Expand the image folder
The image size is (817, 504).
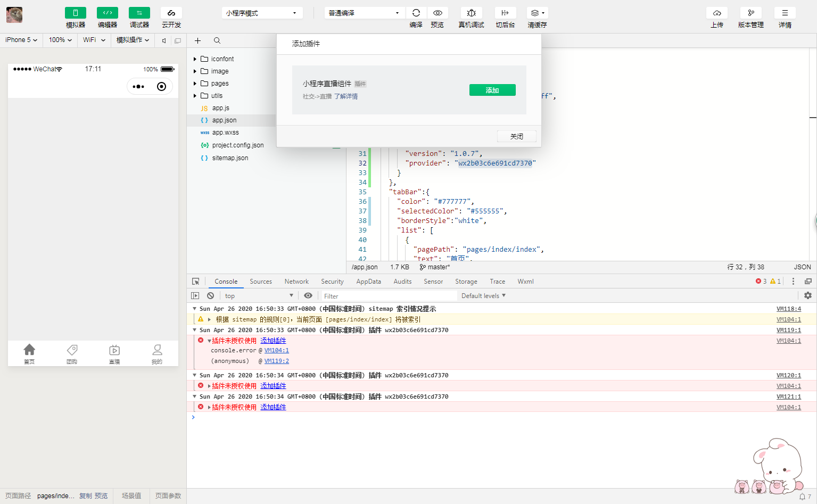point(195,71)
